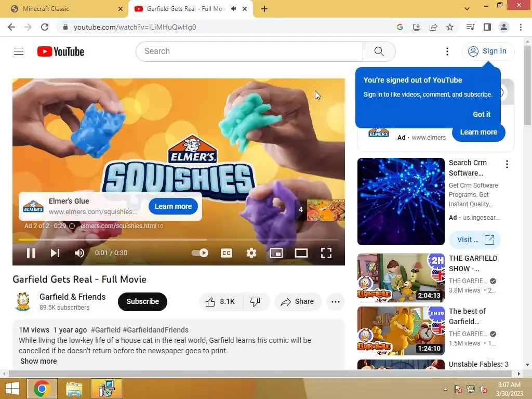The height and width of the screenshot is (399, 532).
Task: Open options for Search Crm Software ad
Action: tap(507, 164)
